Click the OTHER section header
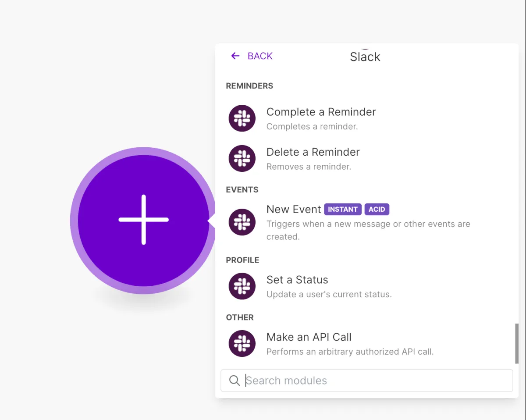Screen dimensions: 526x420 [x=240, y=317]
